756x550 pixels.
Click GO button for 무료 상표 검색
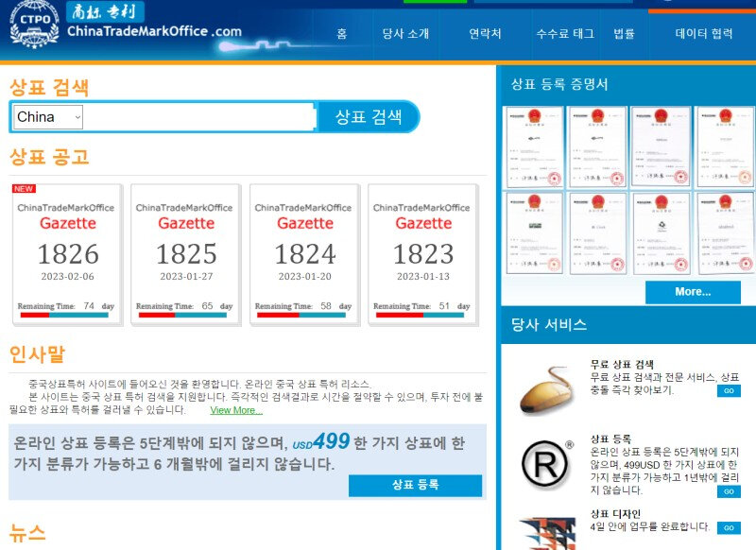point(729,390)
